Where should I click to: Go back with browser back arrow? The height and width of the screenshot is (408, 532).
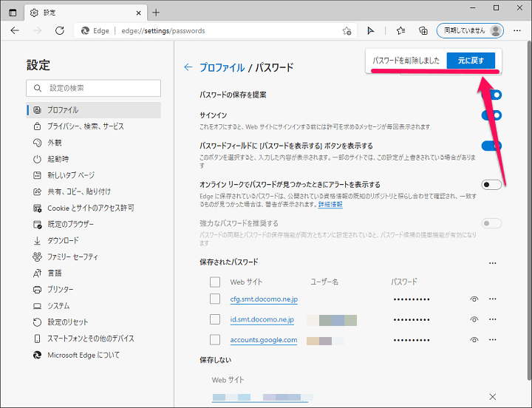(x=15, y=31)
